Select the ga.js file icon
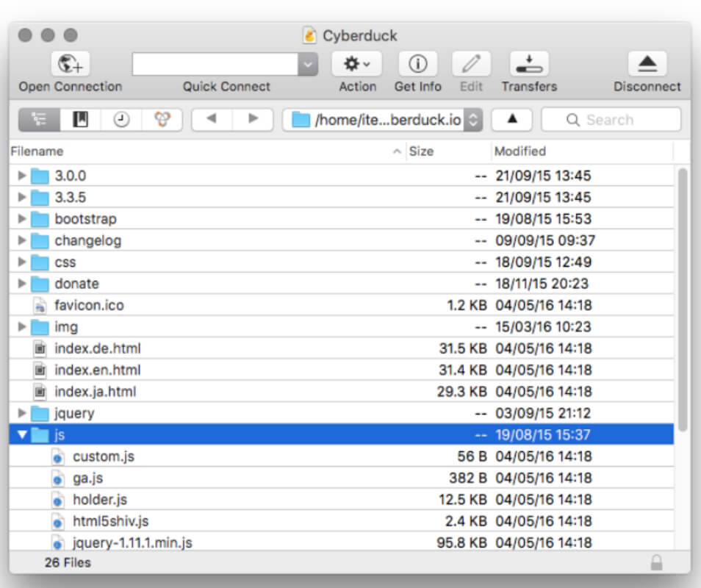This screenshot has width=701, height=588. click(x=57, y=478)
